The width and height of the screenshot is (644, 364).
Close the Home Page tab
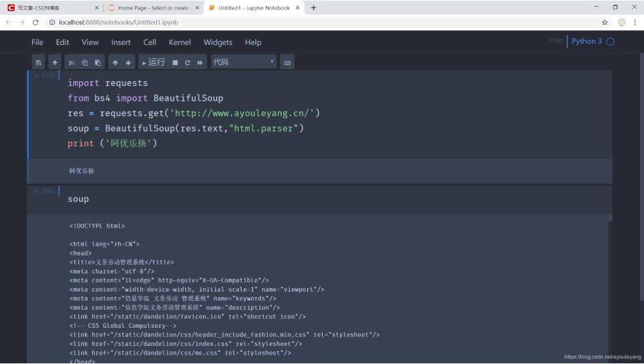coord(197,8)
